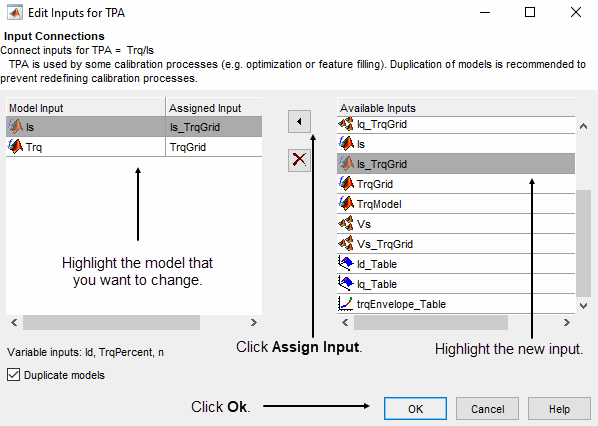Select Is in Available Inputs list

coord(456,144)
